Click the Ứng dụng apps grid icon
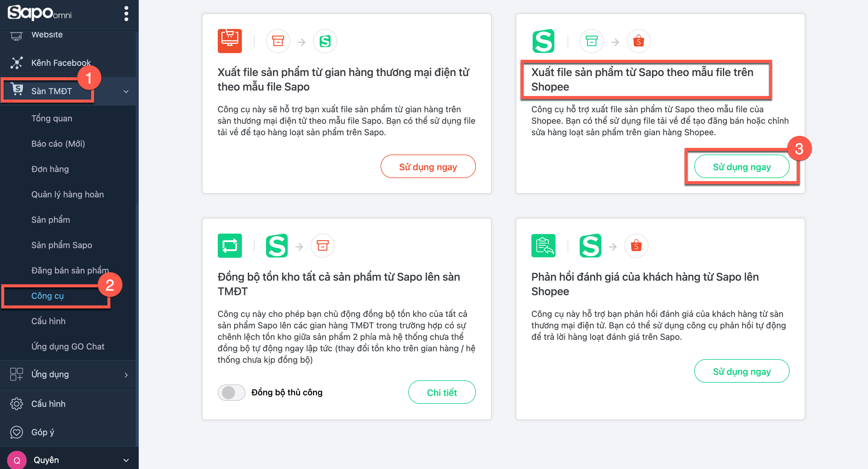Viewport: 868px width, 469px height. [16, 374]
